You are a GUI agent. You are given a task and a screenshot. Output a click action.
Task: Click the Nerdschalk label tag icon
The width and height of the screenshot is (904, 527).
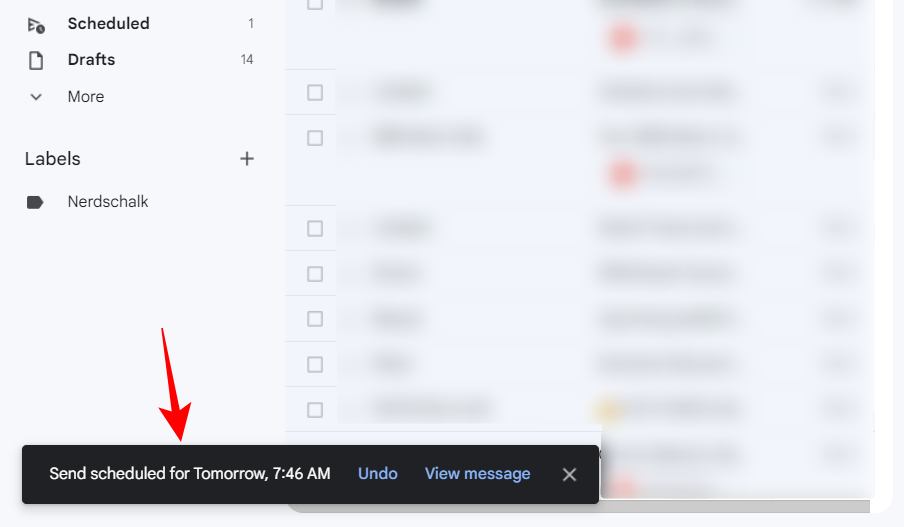[x=35, y=202]
